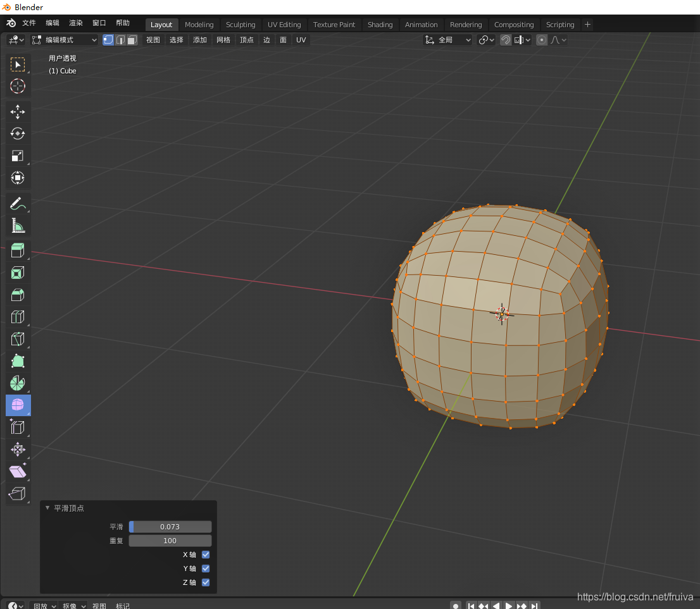Switch to the Sculpting workspace tab

coord(241,25)
